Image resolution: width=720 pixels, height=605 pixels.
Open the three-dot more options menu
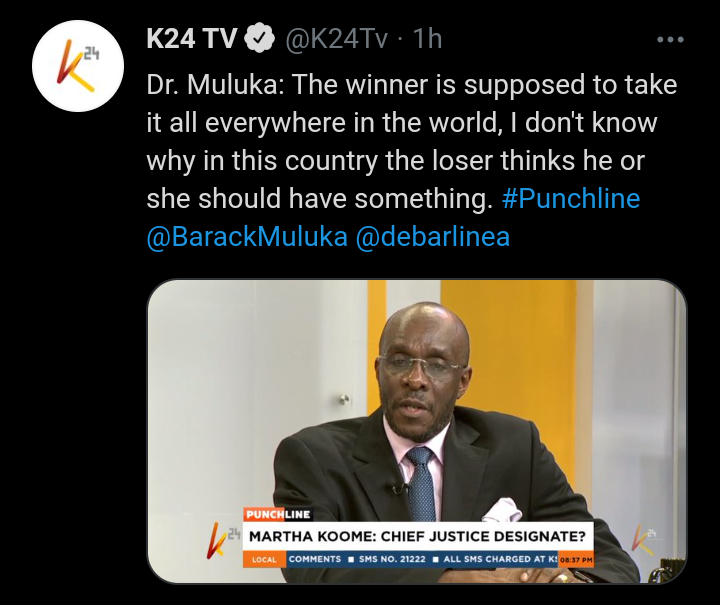coord(670,40)
